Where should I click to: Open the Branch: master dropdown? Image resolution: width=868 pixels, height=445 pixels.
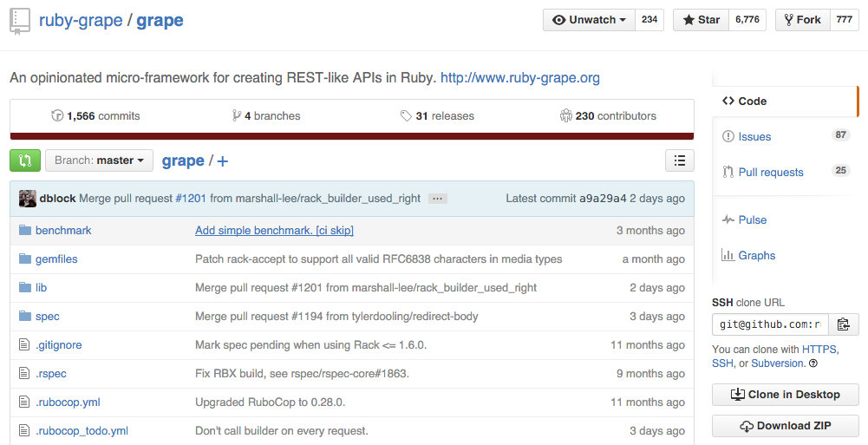click(99, 160)
